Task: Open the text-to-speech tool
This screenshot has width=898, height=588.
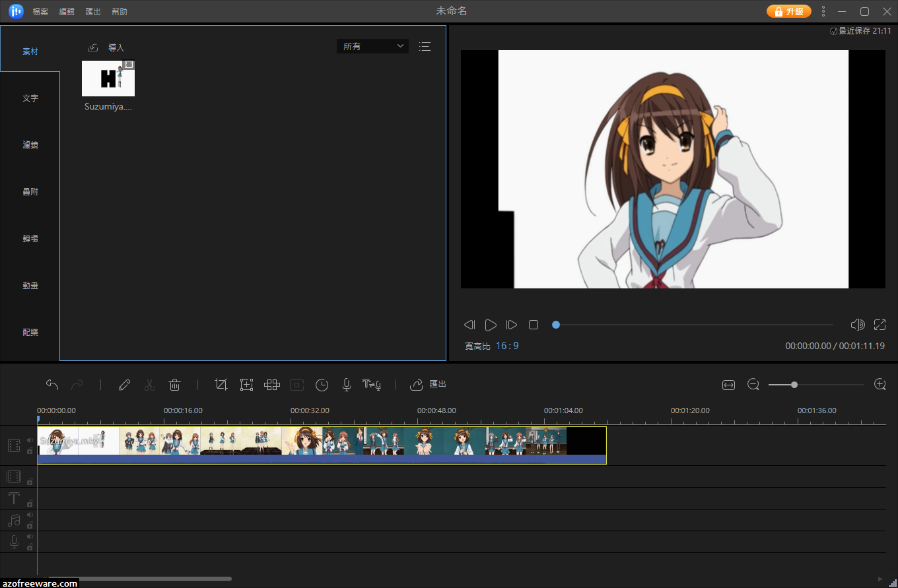Action: (372, 384)
